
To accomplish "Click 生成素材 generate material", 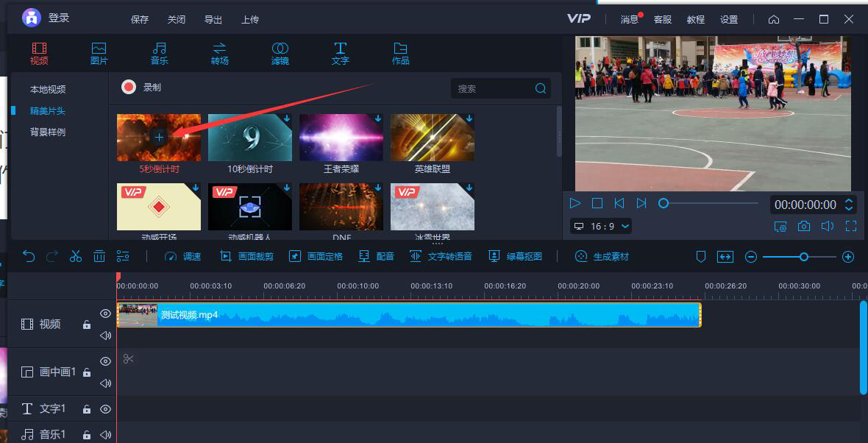I will pyautogui.click(x=602, y=256).
